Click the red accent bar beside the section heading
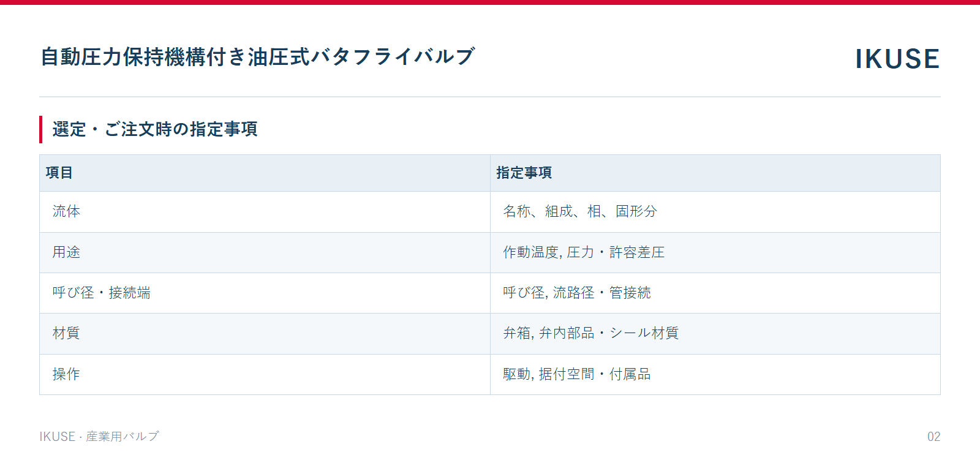 (40, 129)
